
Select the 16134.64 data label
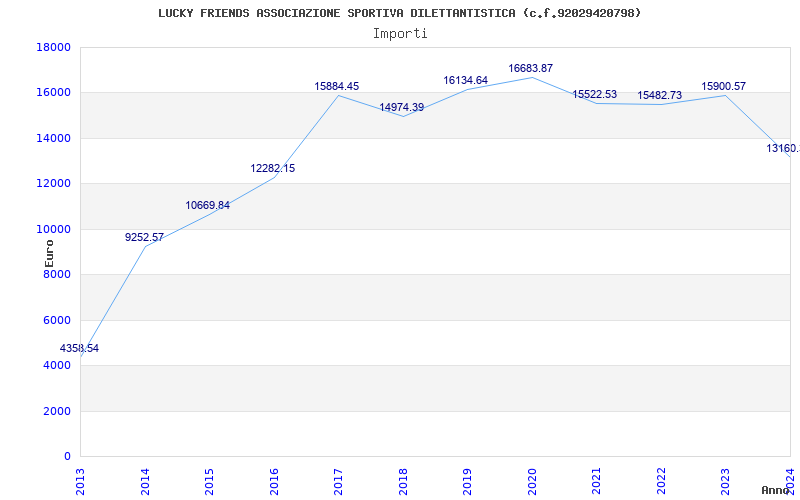point(465,81)
